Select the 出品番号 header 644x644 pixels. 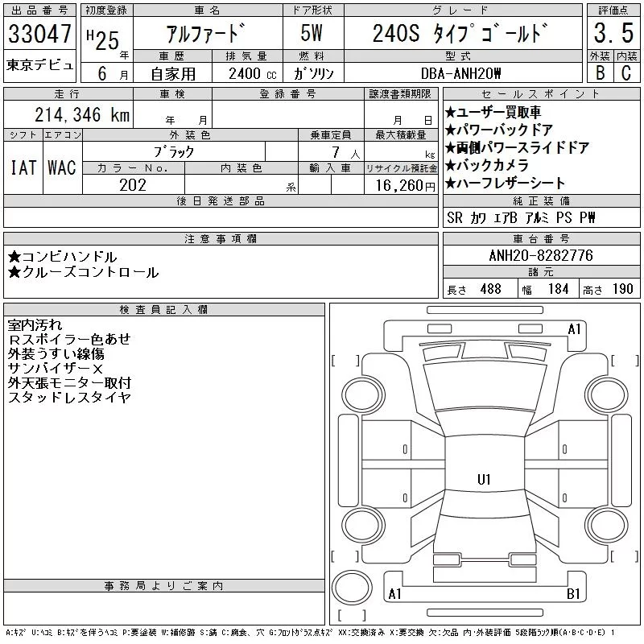[x=39, y=10]
